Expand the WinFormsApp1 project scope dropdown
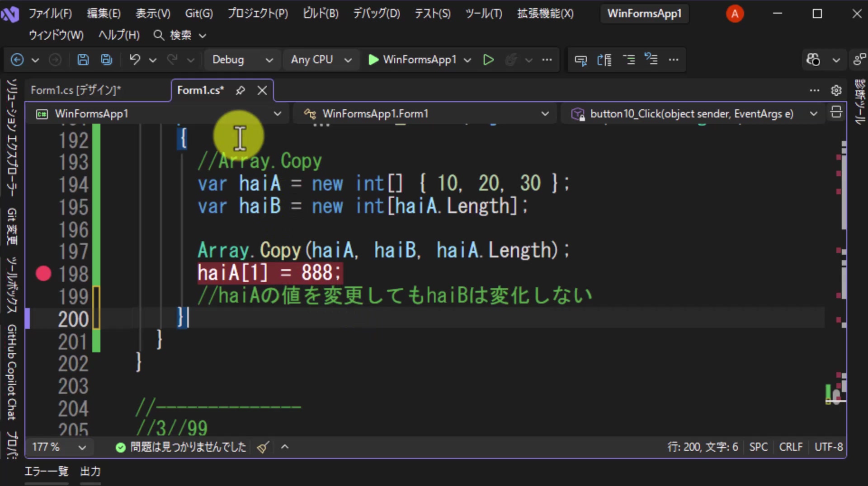868x486 pixels. pyautogui.click(x=278, y=114)
